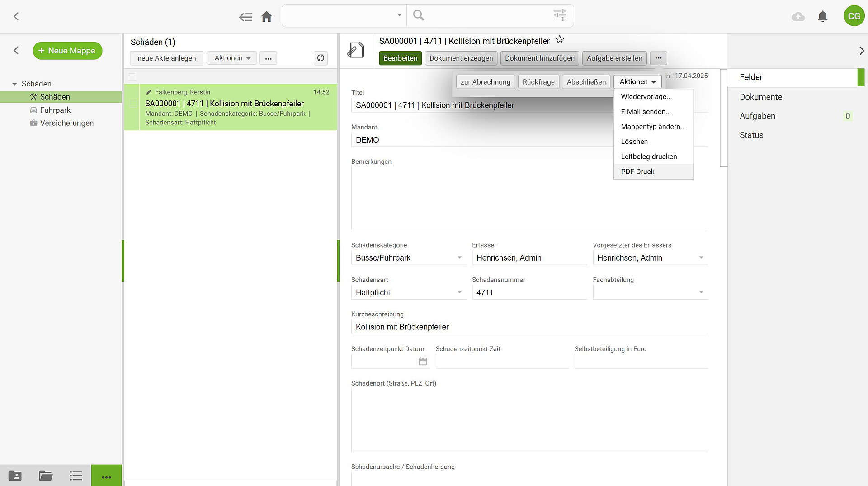Toggle the extra folder actions ellipsis

658,58
